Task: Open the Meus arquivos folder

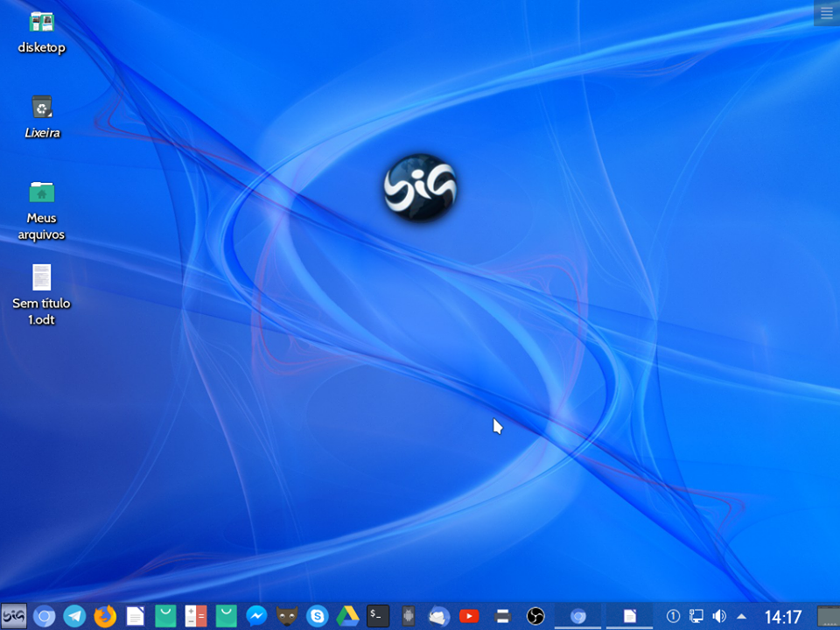Action: coord(41,194)
